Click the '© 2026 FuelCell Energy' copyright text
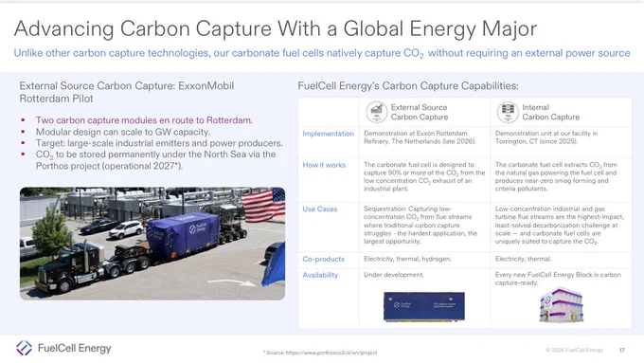 pyautogui.click(x=574, y=351)
